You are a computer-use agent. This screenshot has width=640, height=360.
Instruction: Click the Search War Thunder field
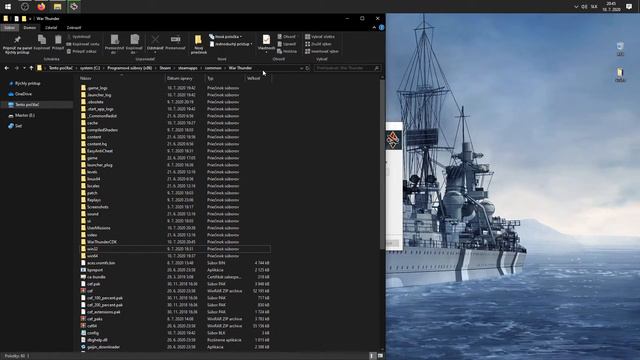[348, 68]
